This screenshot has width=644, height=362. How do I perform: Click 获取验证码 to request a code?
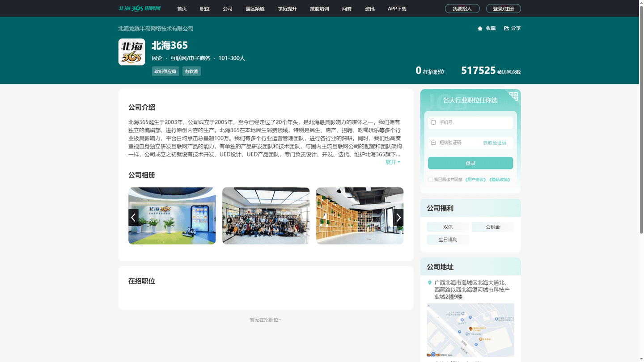tap(495, 143)
